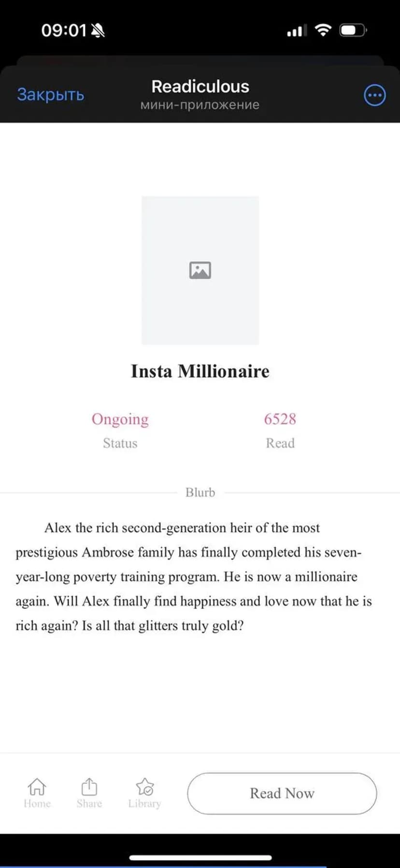
Task: Go to the Home tab icon
Action: pos(37,787)
